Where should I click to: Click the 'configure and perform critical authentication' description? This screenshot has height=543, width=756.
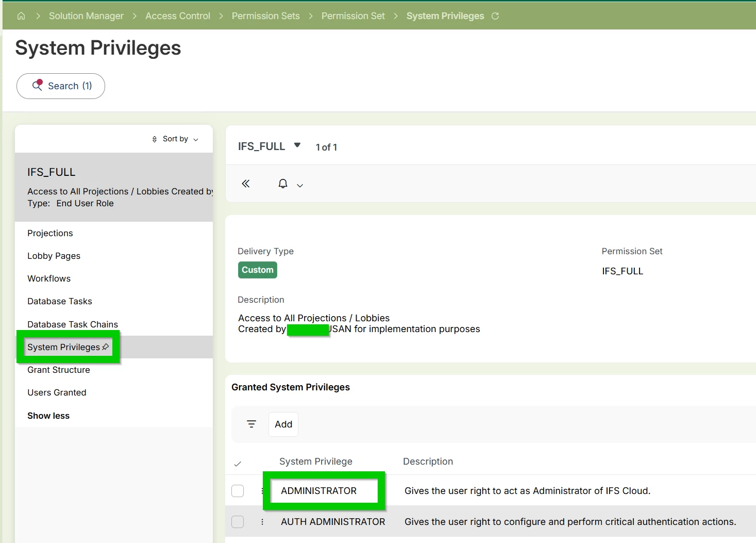tap(570, 522)
